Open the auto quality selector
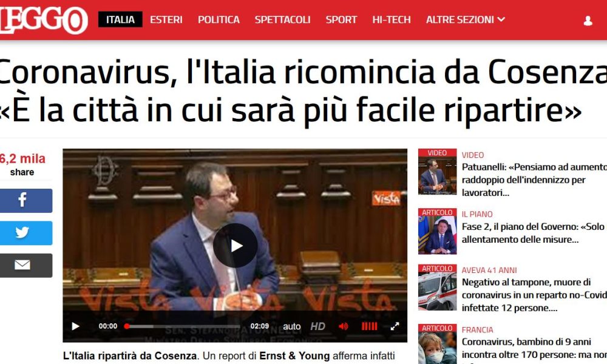Image resolution: width=607 pixels, height=364 pixels. coord(291,326)
